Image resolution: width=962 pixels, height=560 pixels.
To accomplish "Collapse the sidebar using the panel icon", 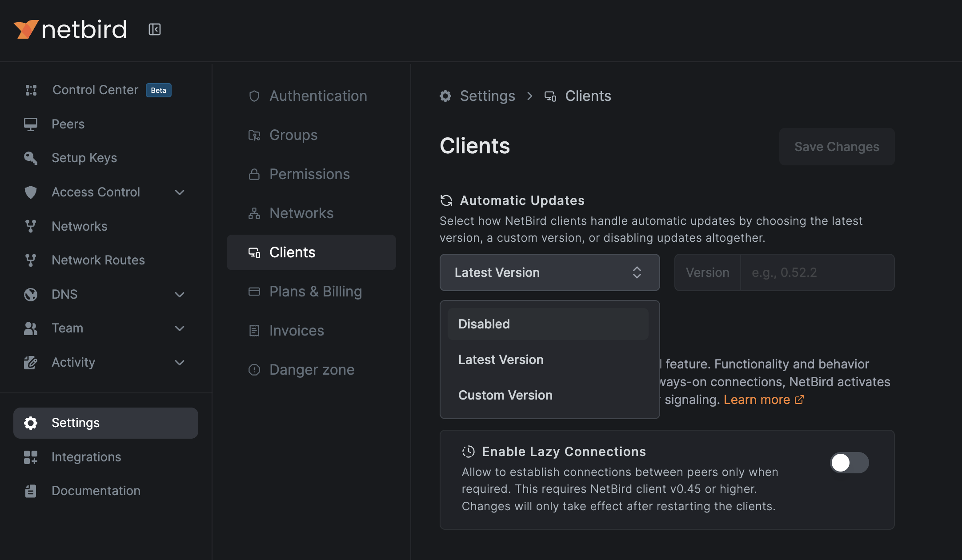I will click(x=154, y=30).
